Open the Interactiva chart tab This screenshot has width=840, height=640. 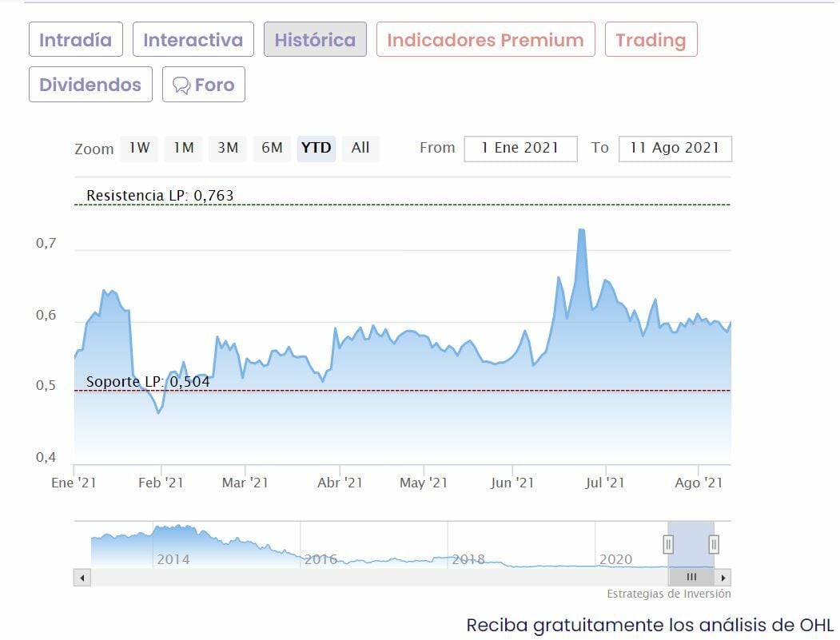click(193, 40)
